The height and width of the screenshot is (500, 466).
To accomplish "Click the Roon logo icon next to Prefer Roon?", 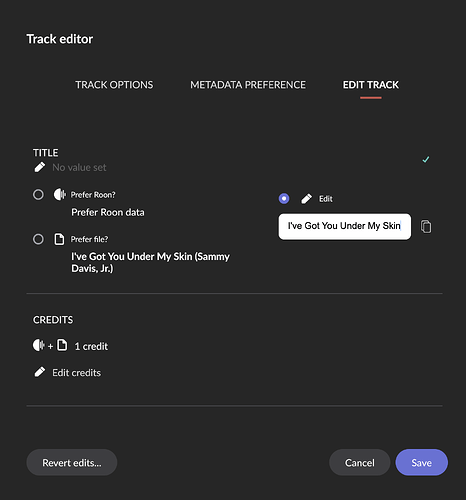I will (x=60, y=194).
